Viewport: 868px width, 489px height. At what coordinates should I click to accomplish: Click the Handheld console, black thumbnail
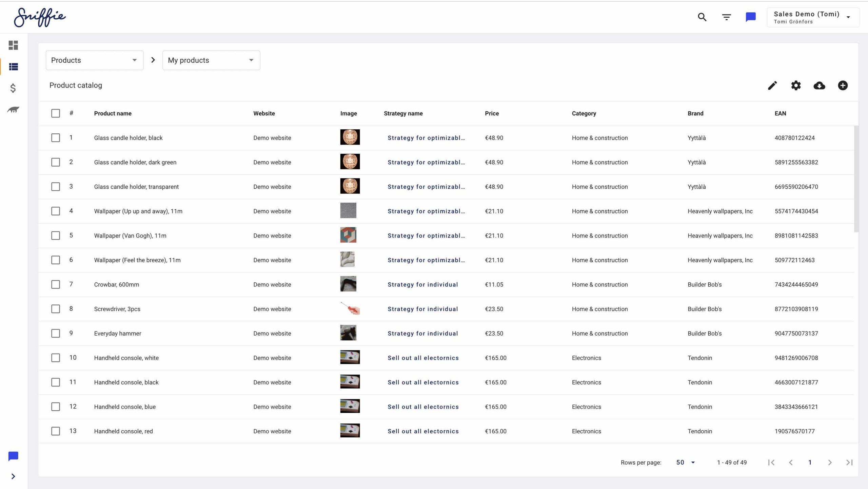point(350,381)
